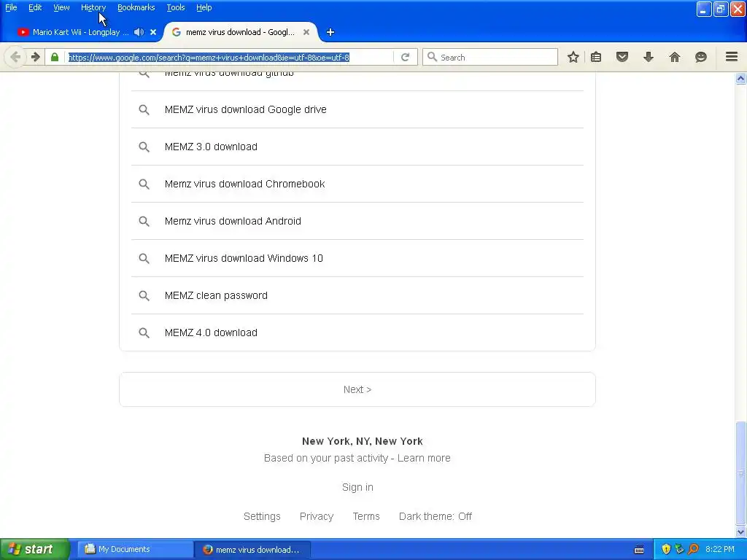Screen dimensions: 747x560
Task: Save page to Pocket icon
Action: (622, 57)
